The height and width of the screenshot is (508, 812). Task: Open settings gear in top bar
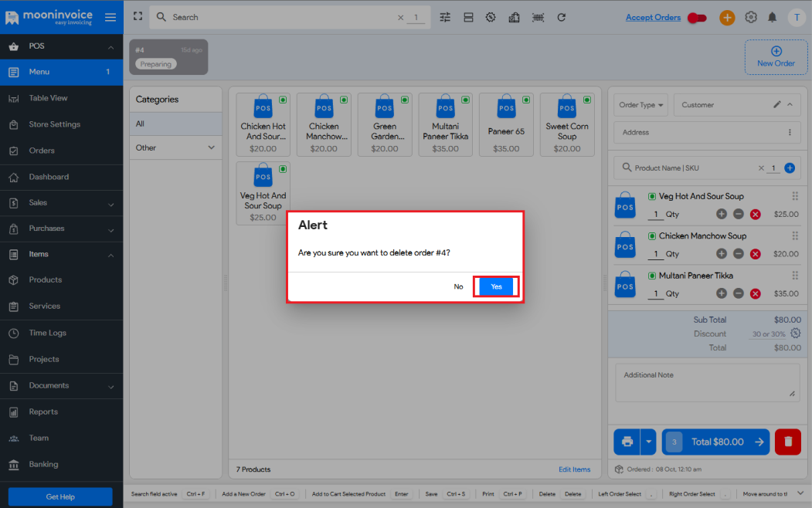[x=750, y=17]
